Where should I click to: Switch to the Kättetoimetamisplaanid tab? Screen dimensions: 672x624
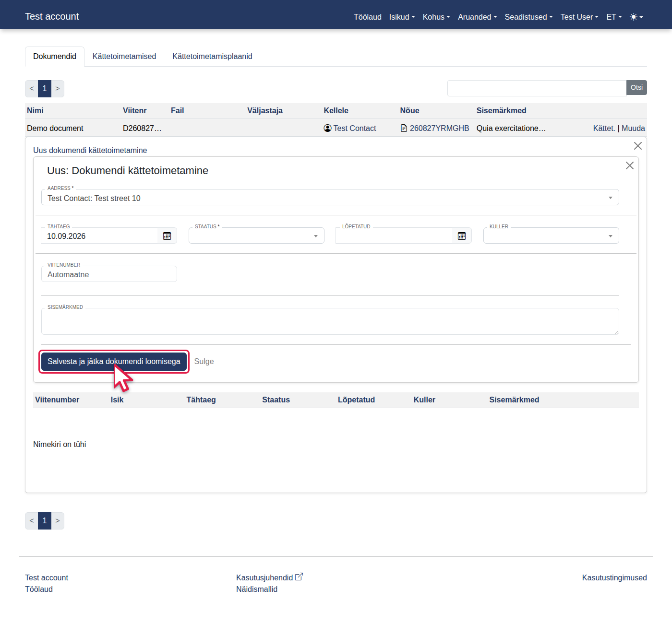click(212, 56)
